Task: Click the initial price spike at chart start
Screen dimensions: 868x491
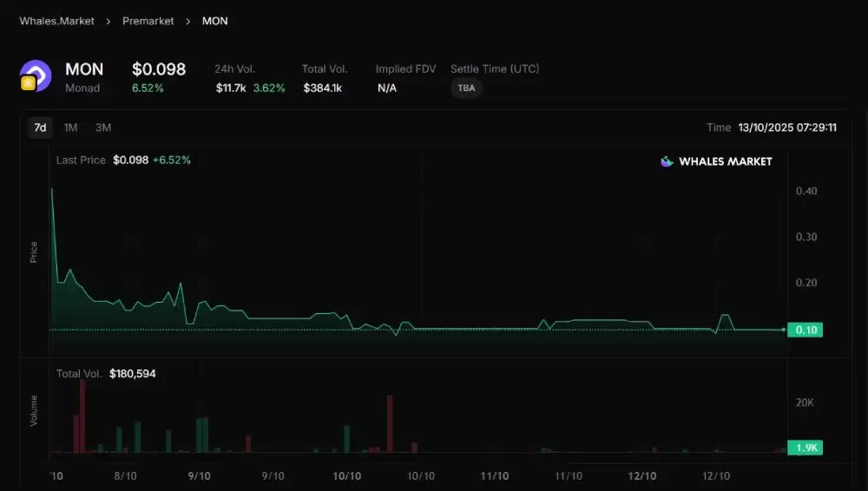Action: pos(52,189)
